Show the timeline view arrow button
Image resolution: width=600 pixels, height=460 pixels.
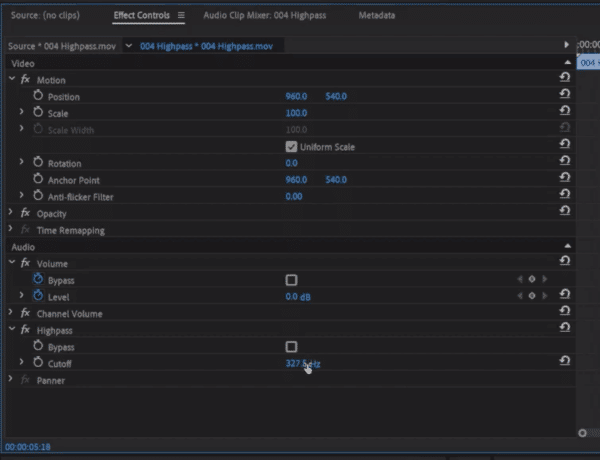[566, 45]
